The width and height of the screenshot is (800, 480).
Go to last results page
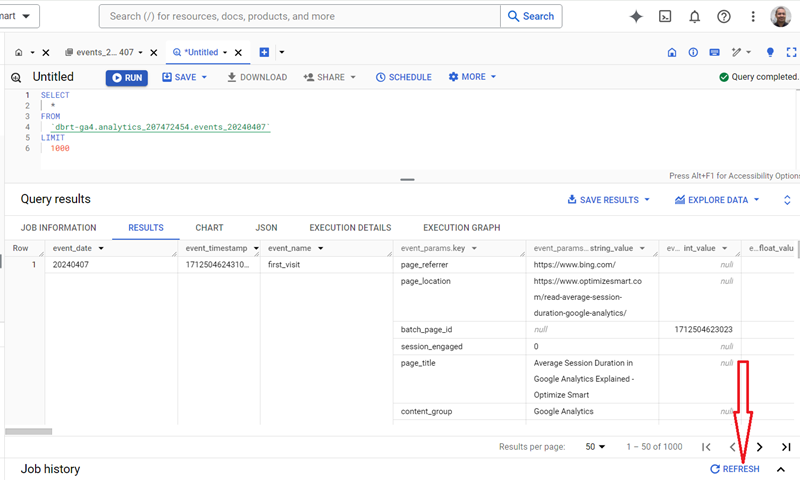[786, 447]
